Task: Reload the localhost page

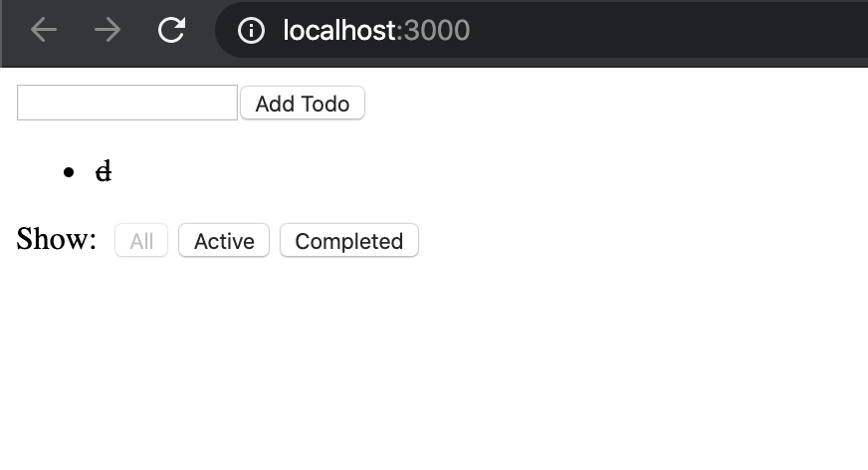Action: (172, 30)
